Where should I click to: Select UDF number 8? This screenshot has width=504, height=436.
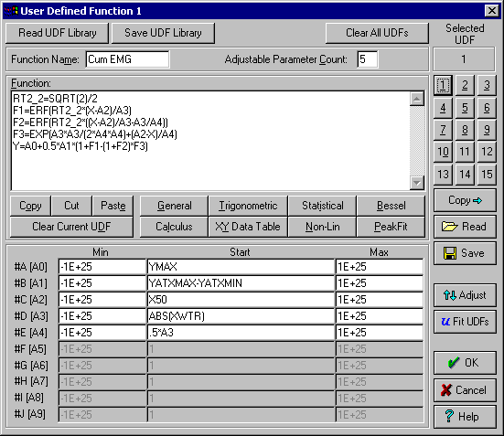465,130
